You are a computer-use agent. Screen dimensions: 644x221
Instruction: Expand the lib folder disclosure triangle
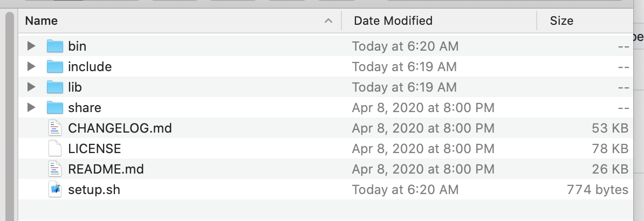pyautogui.click(x=31, y=87)
